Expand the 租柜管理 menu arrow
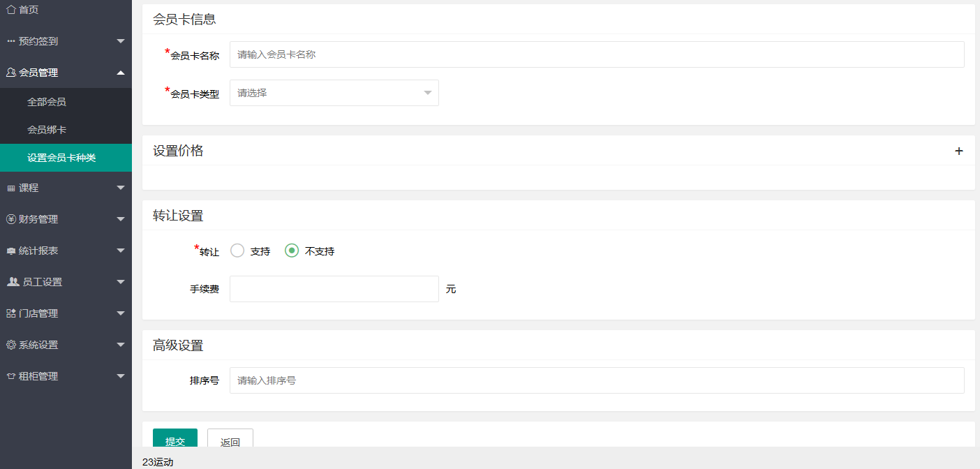Screen dimensions: 980x469 tap(121, 376)
